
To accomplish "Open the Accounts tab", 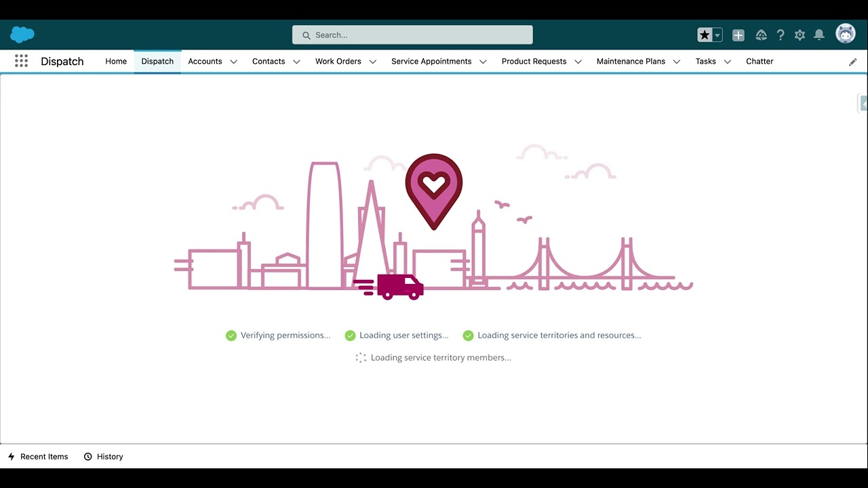I will [205, 61].
